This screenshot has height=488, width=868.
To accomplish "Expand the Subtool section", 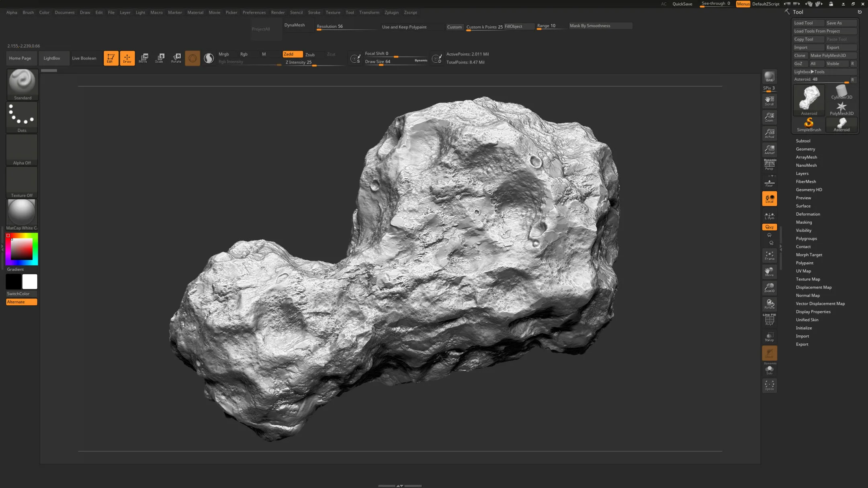I will 803,141.
